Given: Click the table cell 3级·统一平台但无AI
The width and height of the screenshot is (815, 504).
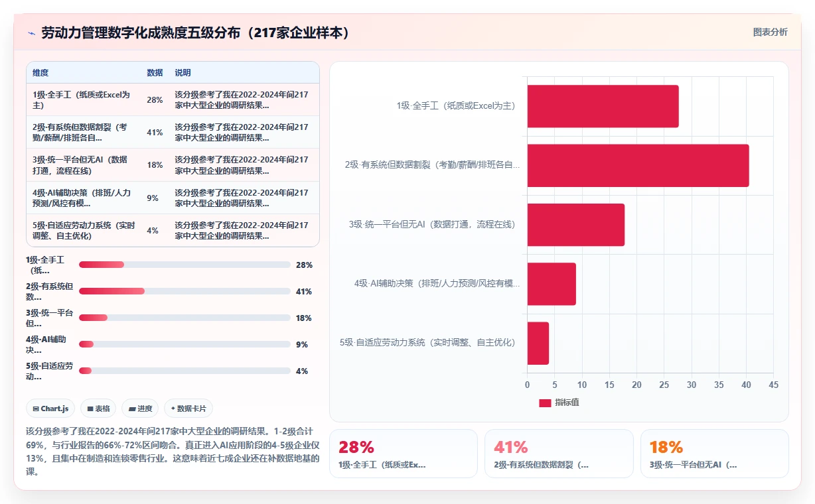Looking at the screenshot, I should pyautogui.click(x=83, y=165).
